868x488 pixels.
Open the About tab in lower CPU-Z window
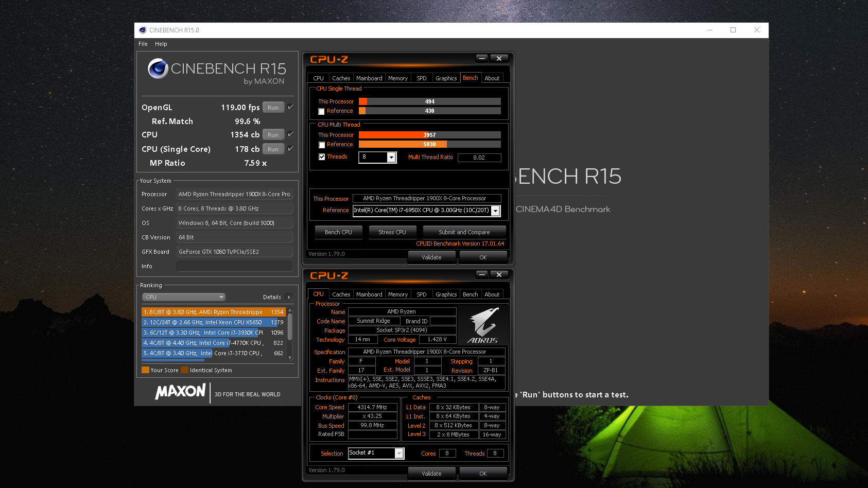(x=492, y=294)
